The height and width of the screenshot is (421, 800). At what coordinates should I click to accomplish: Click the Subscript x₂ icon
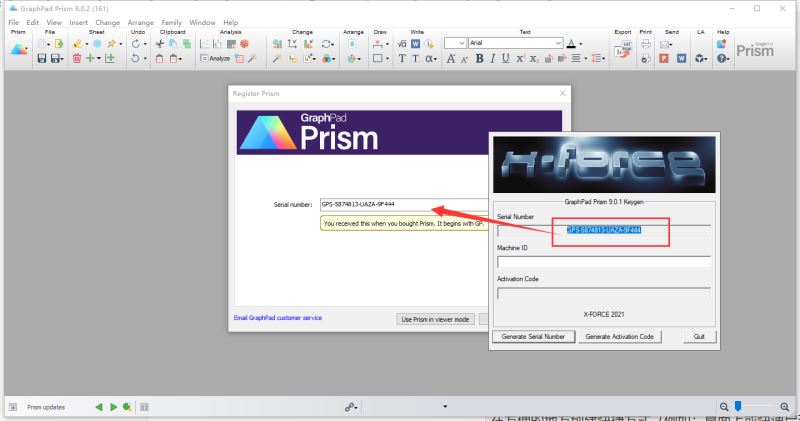534,59
